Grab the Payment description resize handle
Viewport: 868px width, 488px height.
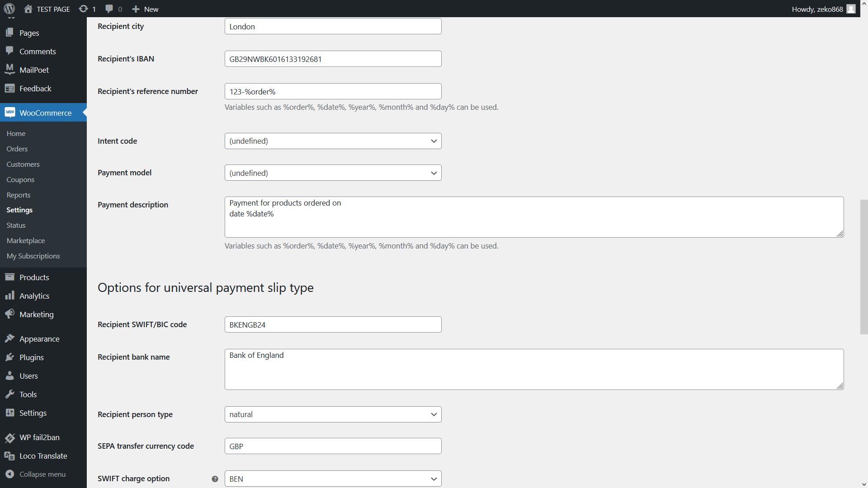(x=840, y=234)
